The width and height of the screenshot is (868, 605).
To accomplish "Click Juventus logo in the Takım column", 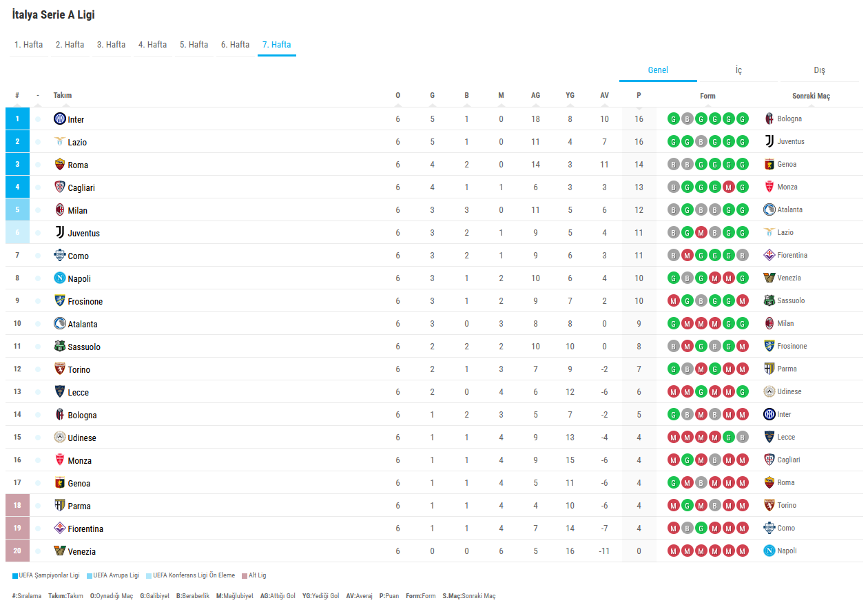I will pos(60,232).
